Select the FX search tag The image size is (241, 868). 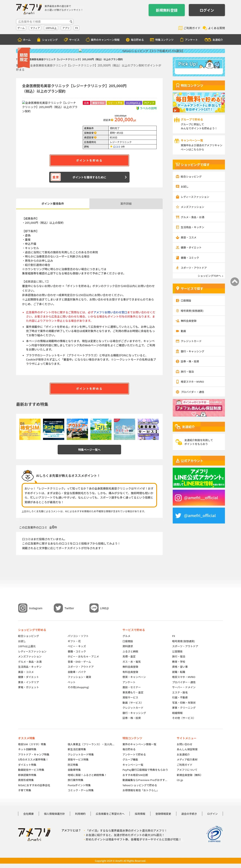click(x=77, y=28)
